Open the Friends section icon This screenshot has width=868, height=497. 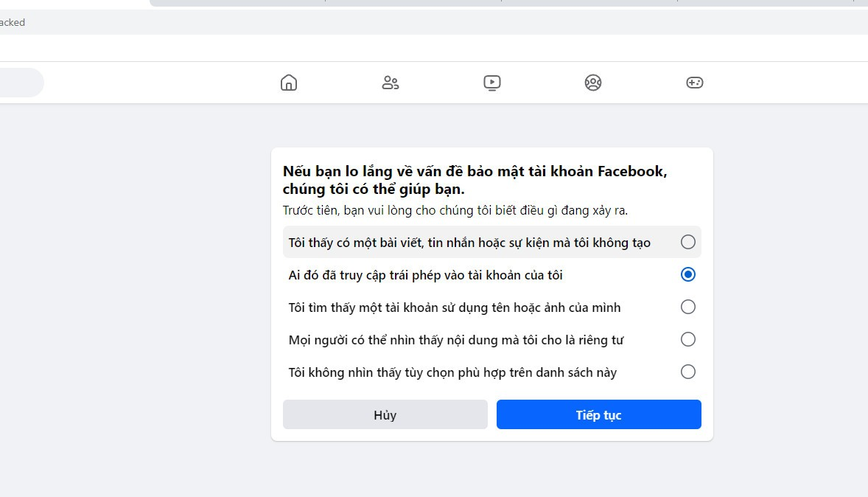pyautogui.click(x=390, y=82)
